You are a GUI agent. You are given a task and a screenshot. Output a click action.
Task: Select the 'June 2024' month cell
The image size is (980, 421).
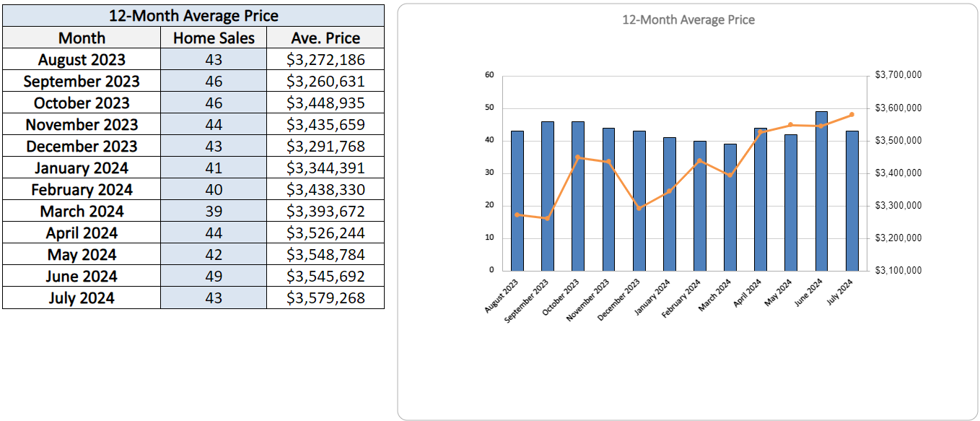82,276
